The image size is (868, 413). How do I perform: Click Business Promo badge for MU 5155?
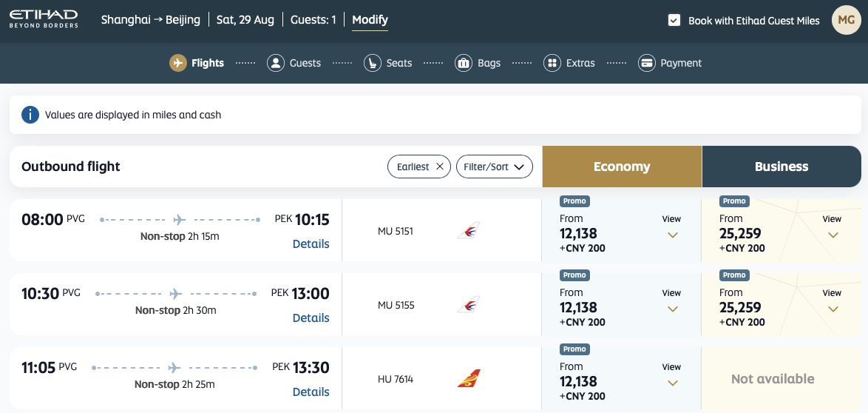click(735, 275)
